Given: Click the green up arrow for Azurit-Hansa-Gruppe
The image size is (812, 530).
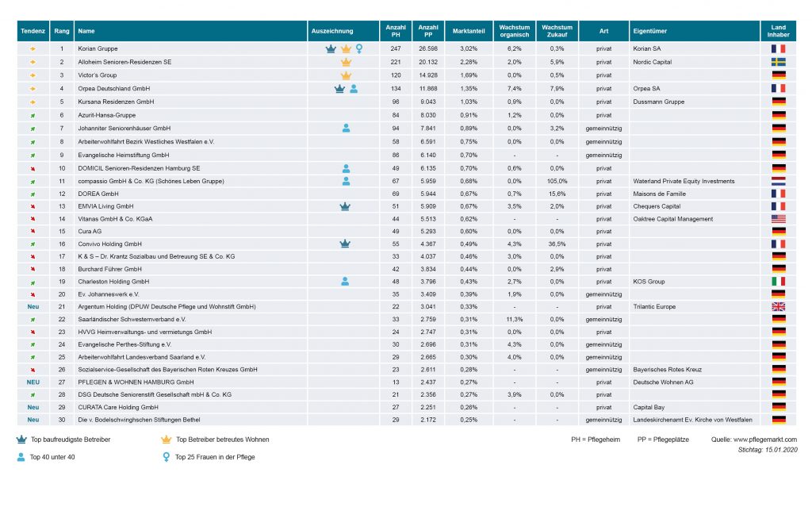Looking at the screenshot, I should pos(33,115).
